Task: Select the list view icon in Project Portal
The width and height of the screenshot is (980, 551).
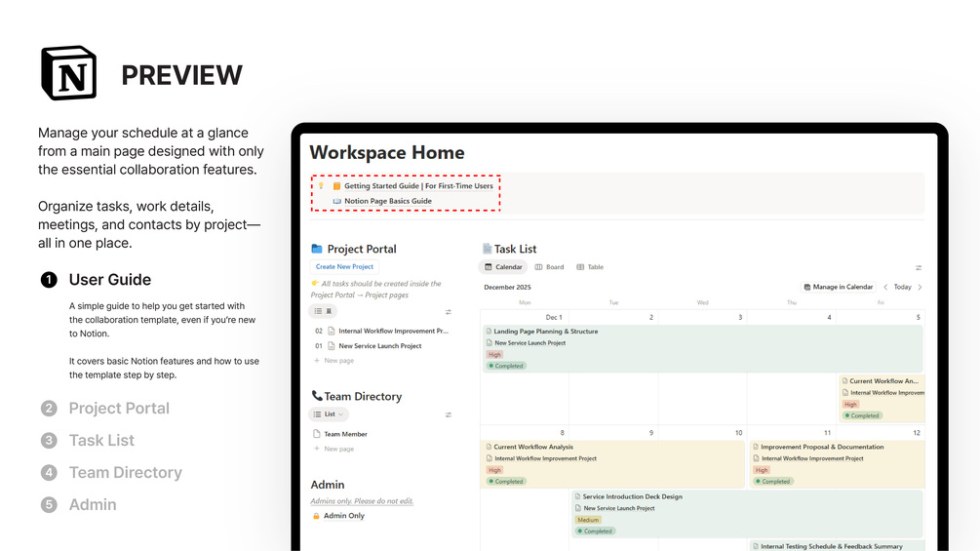Action: (x=318, y=311)
